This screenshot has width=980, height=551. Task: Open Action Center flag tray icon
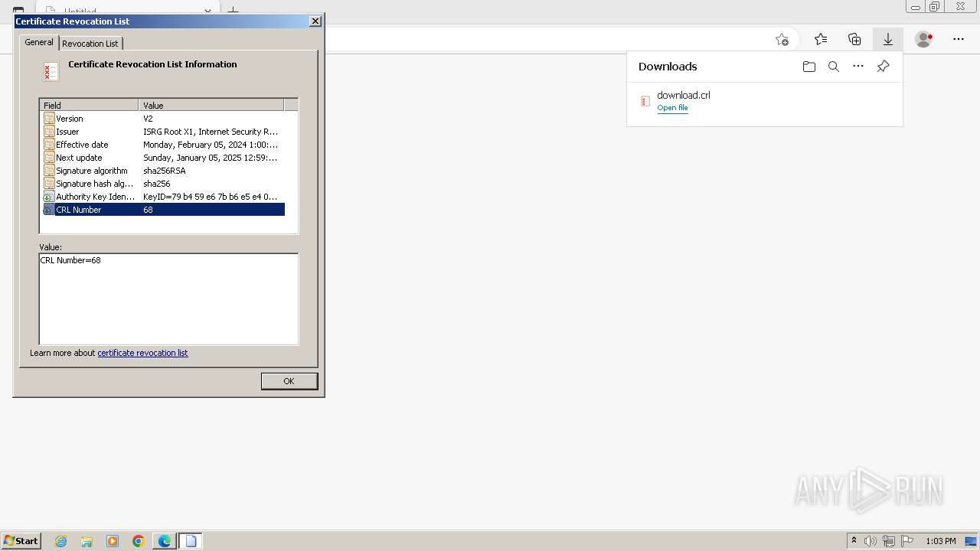907,541
